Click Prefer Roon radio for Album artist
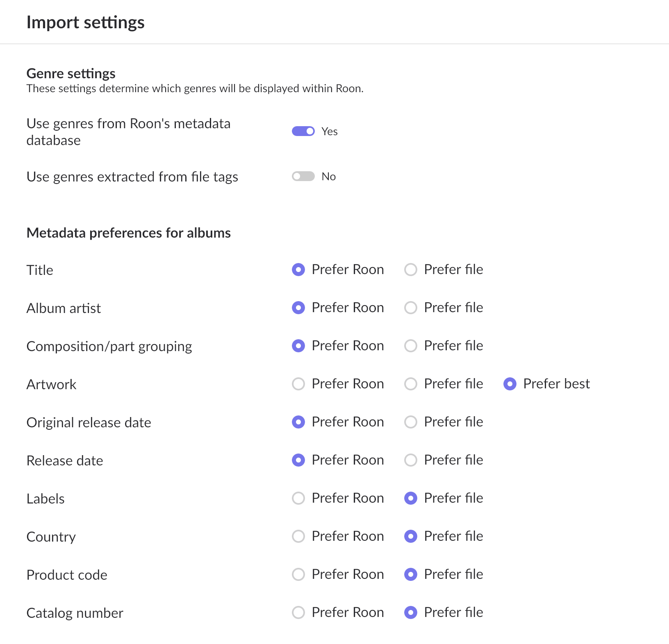 click(x=298, y=308)
